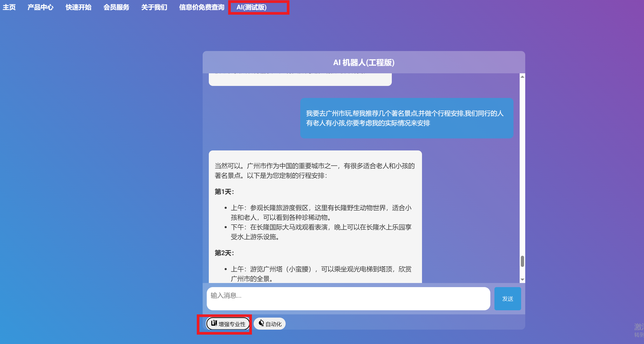Click the chat scrollbar down arrow
Screen dimensions: 644x344
point(522,280)
